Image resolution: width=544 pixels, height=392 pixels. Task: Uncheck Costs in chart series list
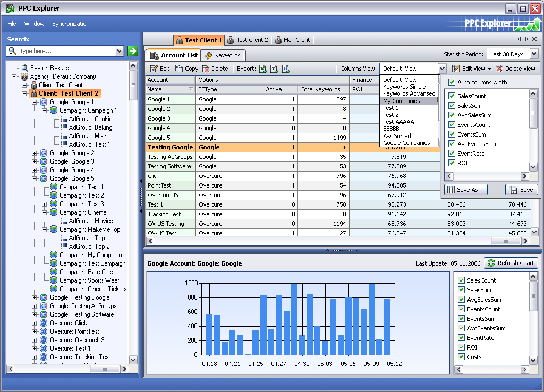pyautogui.click(x=462, y=357)
